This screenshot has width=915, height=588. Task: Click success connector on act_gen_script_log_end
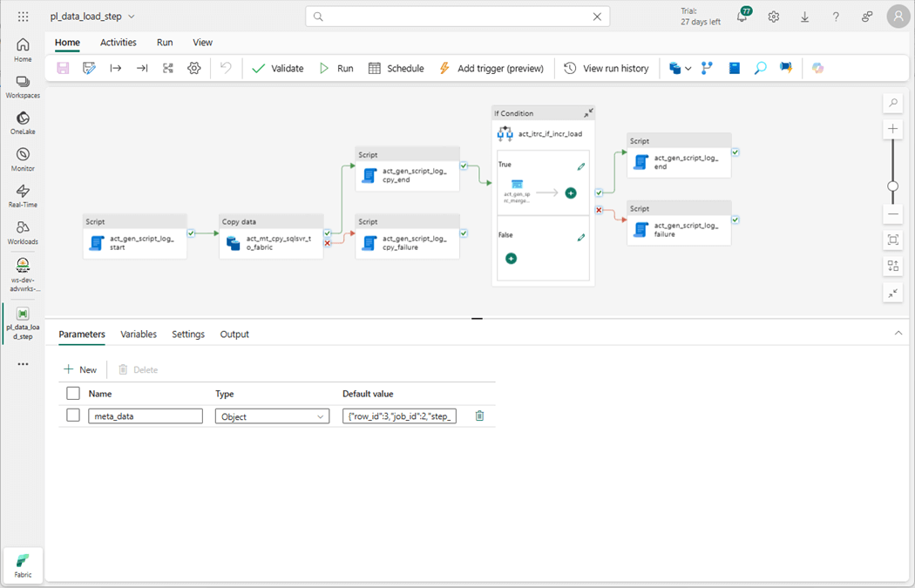pos(735,152)
